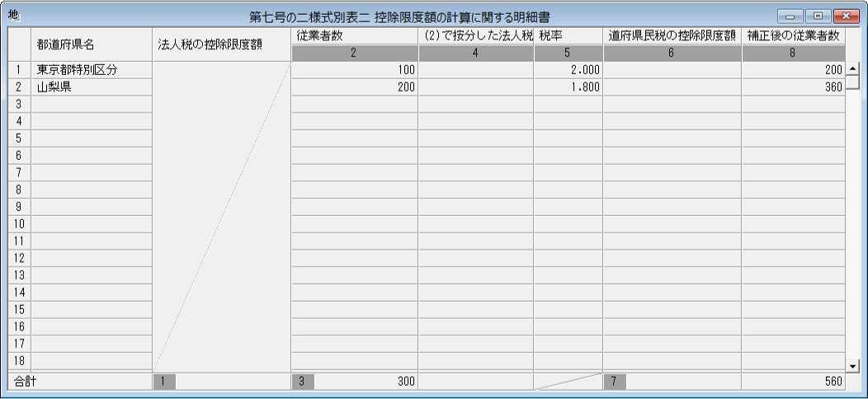Select the 税率 cell showing 2.000
This screenshot has height=399, width=868.
[x=568, y=70]
